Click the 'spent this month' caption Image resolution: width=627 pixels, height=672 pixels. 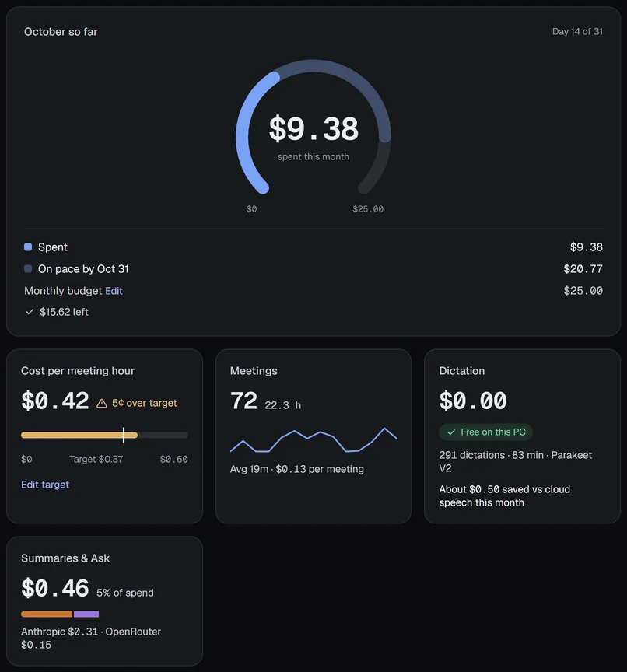click(313, 157)
